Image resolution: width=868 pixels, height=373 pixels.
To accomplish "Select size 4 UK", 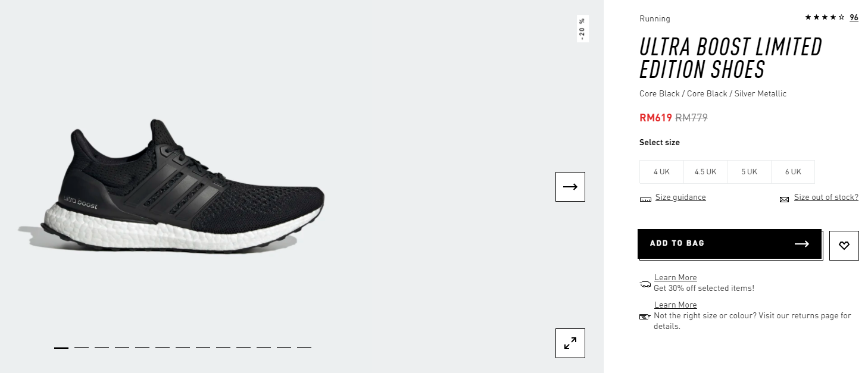I will click(661, 172).
